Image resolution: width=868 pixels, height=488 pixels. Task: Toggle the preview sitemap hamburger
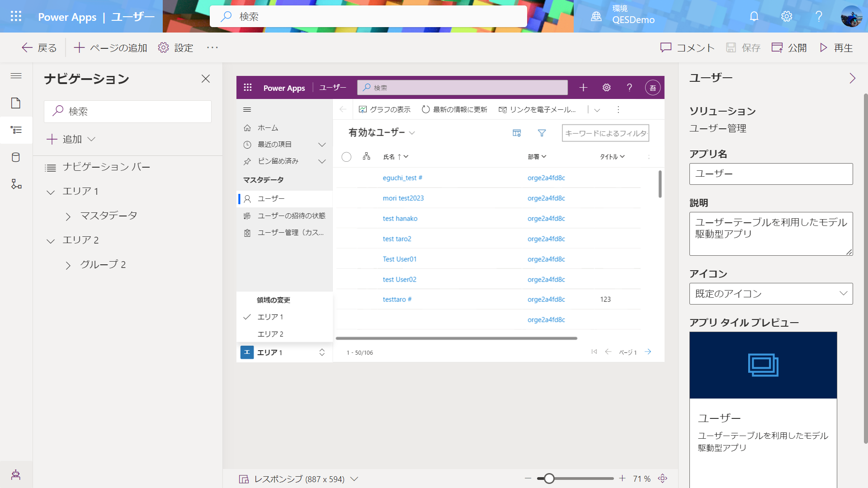pos(247,109)
